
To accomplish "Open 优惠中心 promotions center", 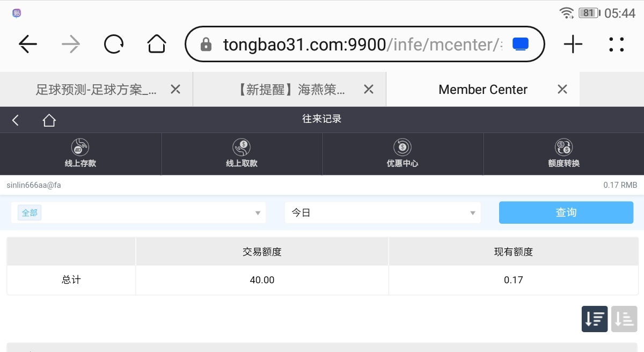I will (x=402, y=153).
